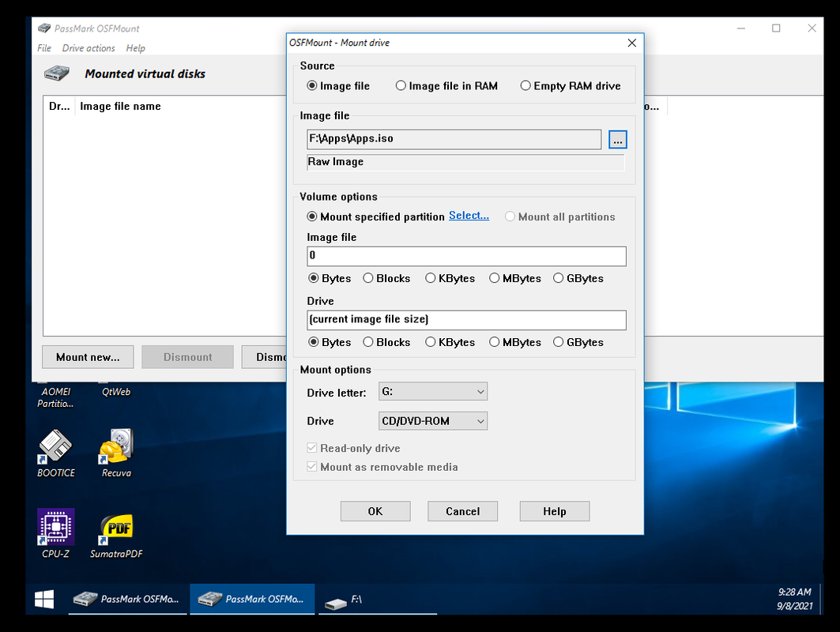Select Empty RAM drive source option
The height and width of the screenshot is (632, 840).
tap(571, 85)
